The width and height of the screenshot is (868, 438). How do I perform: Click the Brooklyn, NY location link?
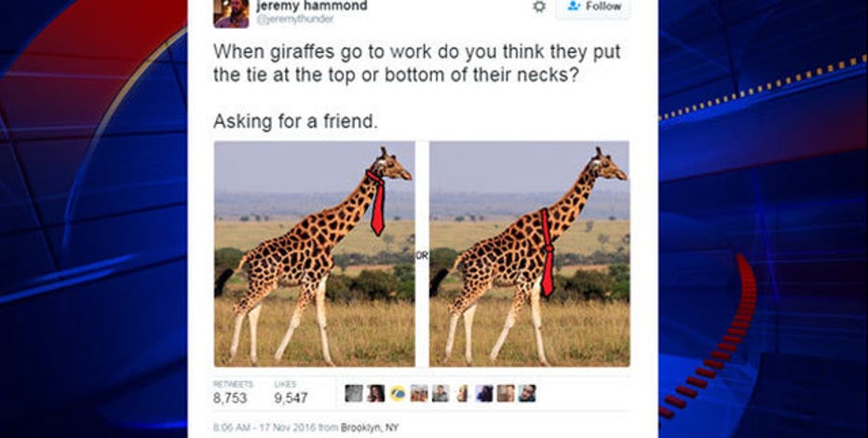(369, 428)
